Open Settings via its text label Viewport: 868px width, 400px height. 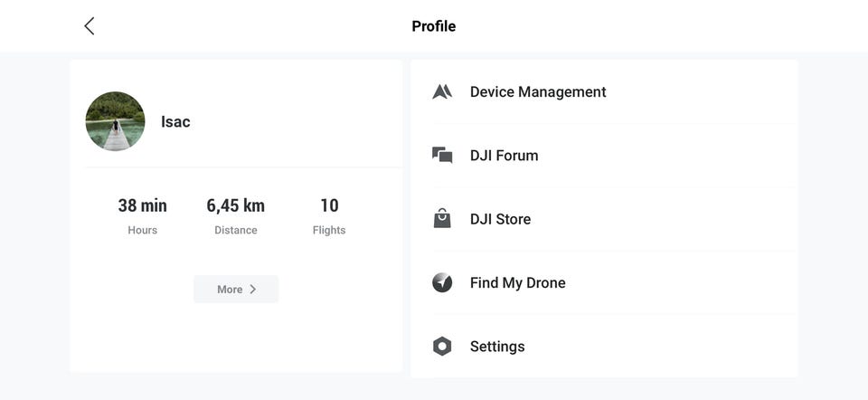(x=497, y=347)
